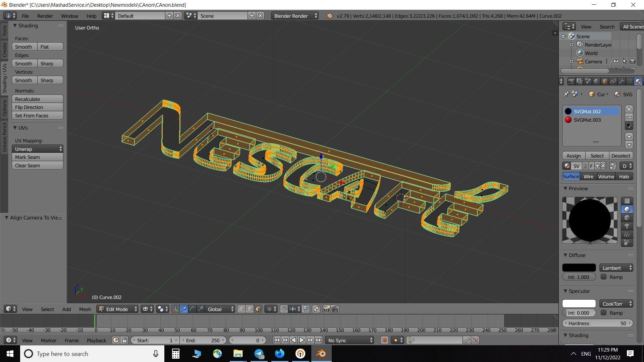Viewport: 644px width, 362px height.
Task: Click the Render camera properties tab
Action: click(571, 81)
